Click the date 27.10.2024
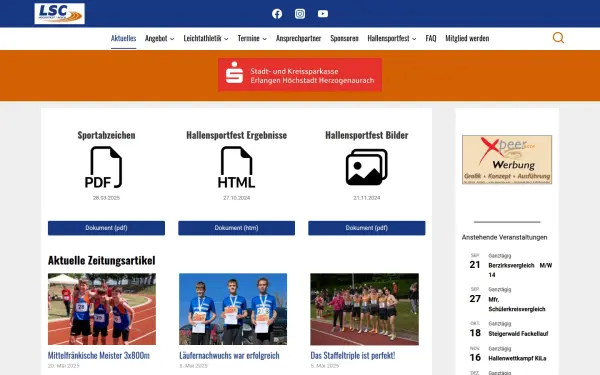This screenshot has width=600, height=375. (236, 198)
